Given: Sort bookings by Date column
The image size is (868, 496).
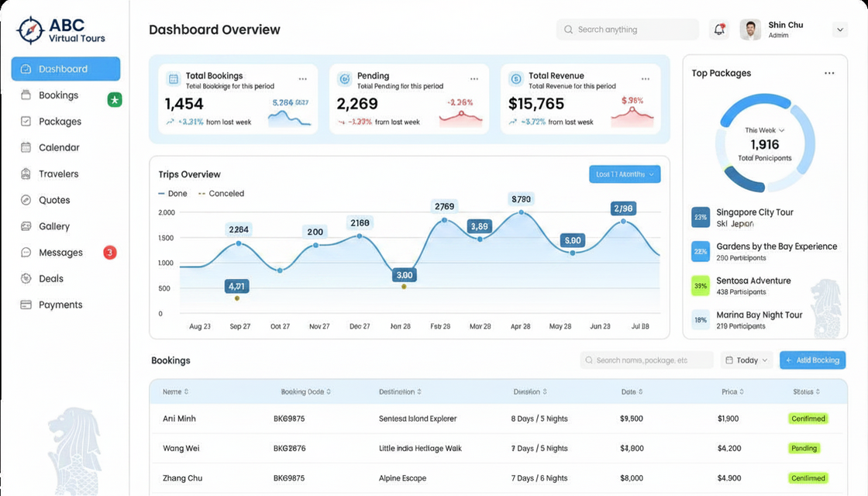Looking at the screenshot, I should click(632, 391).
